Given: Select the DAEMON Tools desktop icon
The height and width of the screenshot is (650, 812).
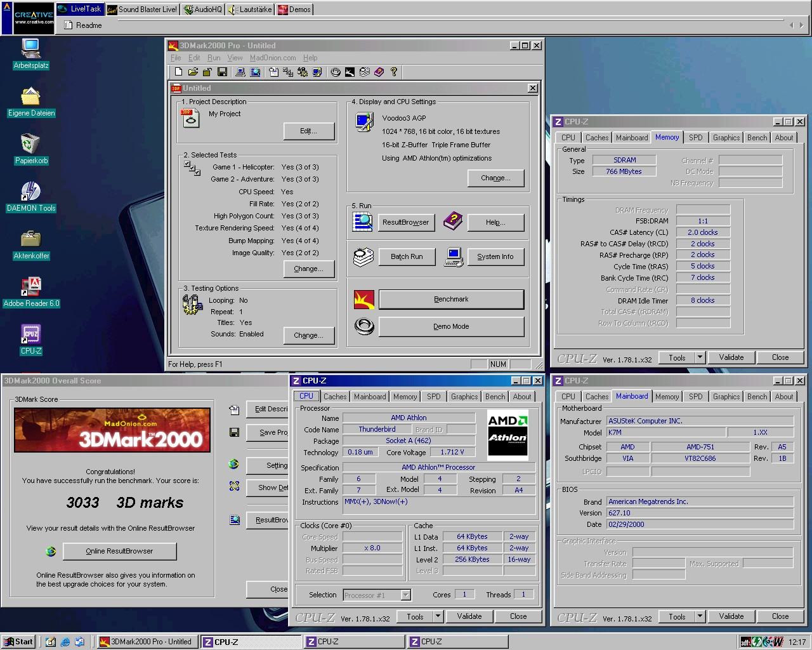Looking at the screenshot, I should (x=31, y=196).
